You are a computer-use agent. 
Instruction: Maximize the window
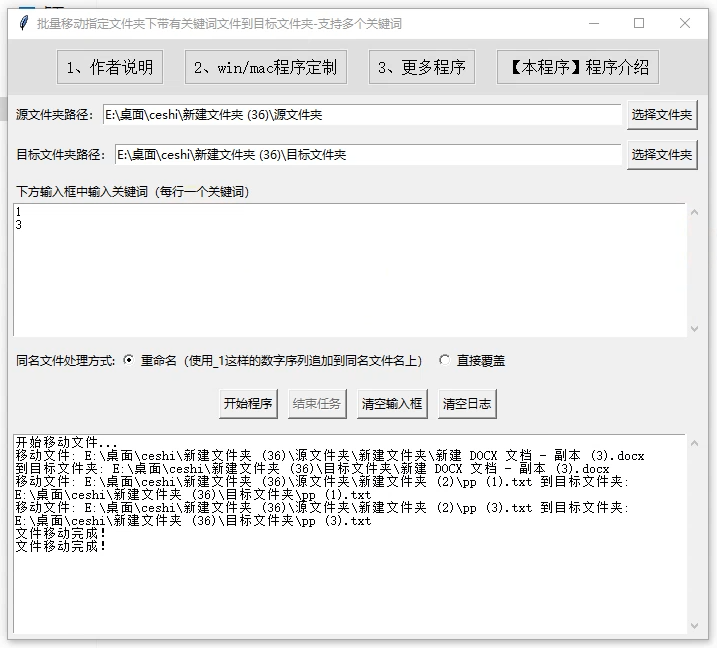639,23
